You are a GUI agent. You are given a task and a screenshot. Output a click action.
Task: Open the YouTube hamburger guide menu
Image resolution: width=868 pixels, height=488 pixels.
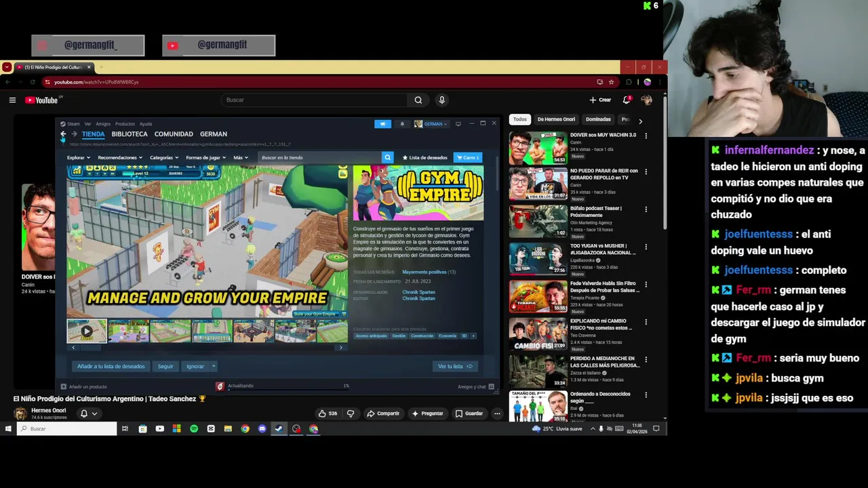[x=12, y=100]
